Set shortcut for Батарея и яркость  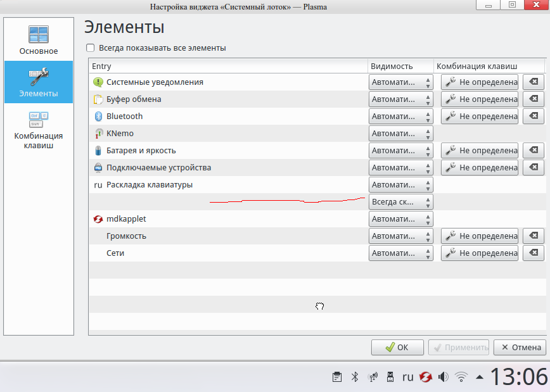pyautogui.click(x=480, y=151)
